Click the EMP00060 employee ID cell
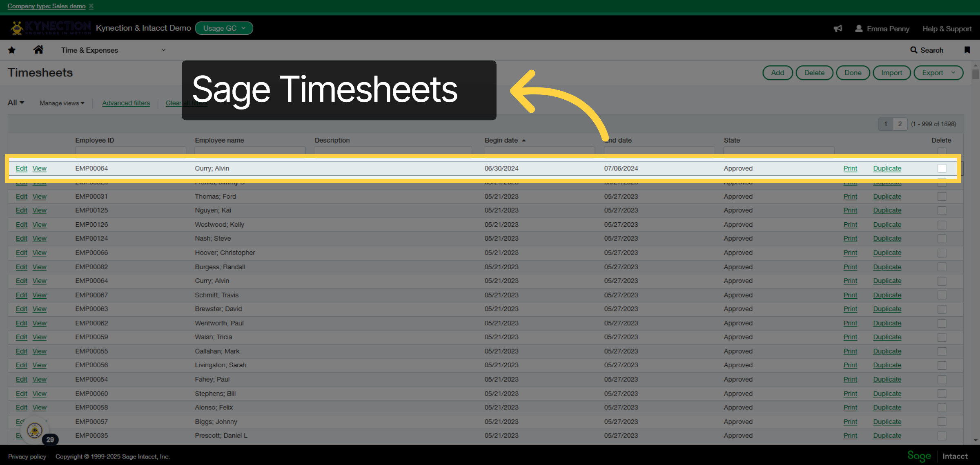The height and width of the screenshot is (465, 980). tap(91, 393)
